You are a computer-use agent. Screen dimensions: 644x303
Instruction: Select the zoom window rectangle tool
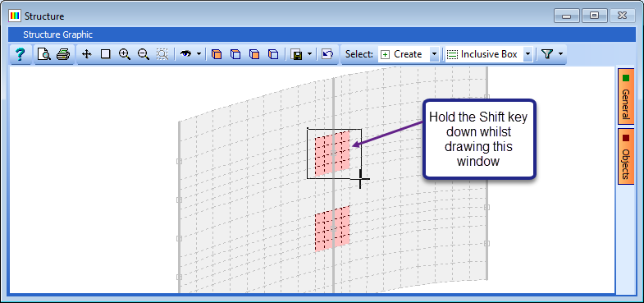tap(106, 54)
